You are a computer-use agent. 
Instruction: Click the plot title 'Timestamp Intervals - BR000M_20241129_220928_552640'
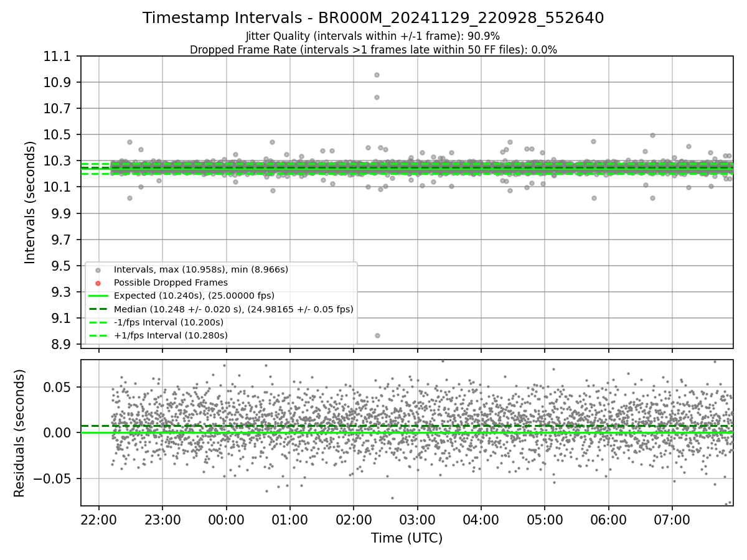[x=374, y=18]
